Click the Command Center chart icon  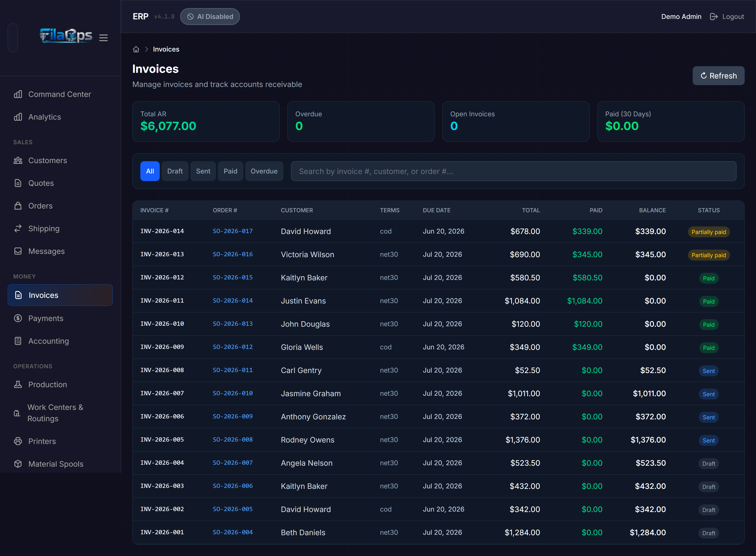18,94
